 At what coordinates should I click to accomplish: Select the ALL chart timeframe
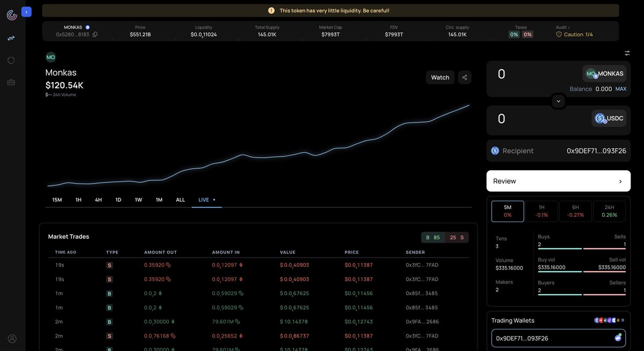[180, 200]
